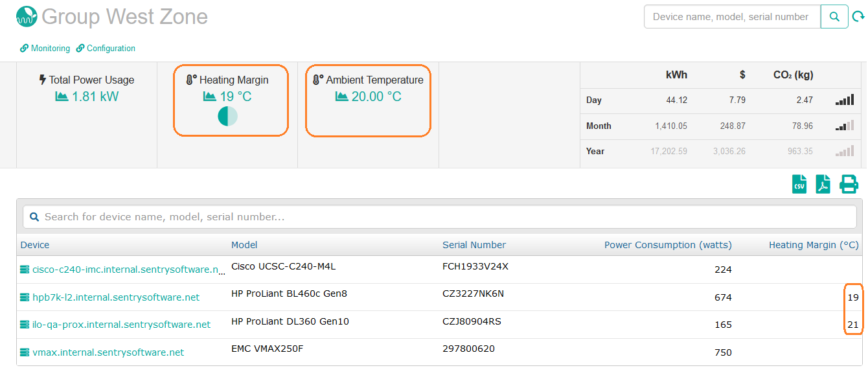Export device list as PDF
Viewport: 868px width, 368px height.
(823, 185)
